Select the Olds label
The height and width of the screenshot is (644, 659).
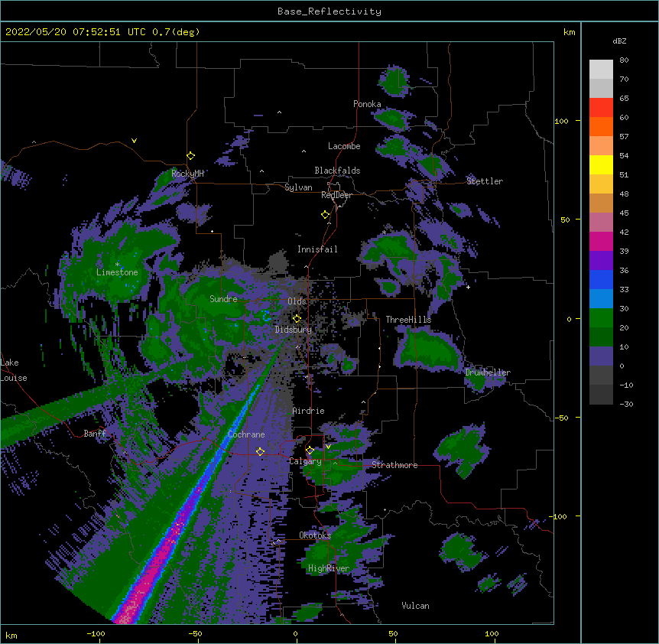pos(297,301)
